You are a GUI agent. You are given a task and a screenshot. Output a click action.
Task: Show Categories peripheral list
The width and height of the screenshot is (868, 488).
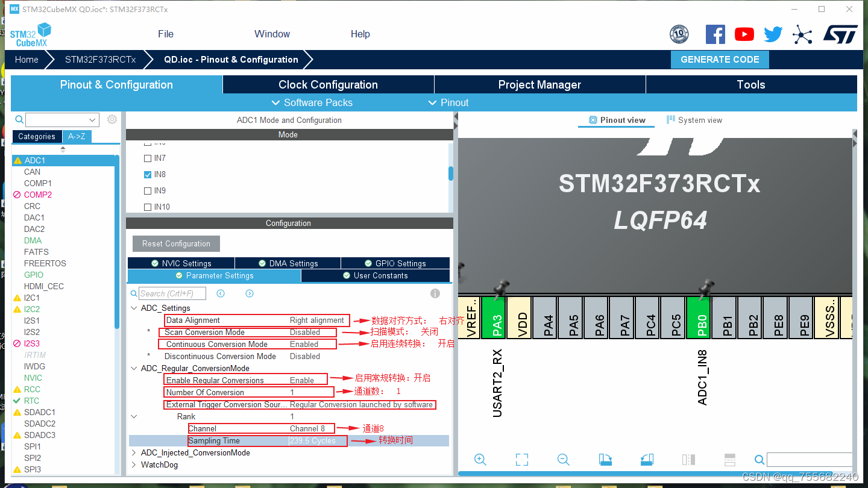(37, 136)
